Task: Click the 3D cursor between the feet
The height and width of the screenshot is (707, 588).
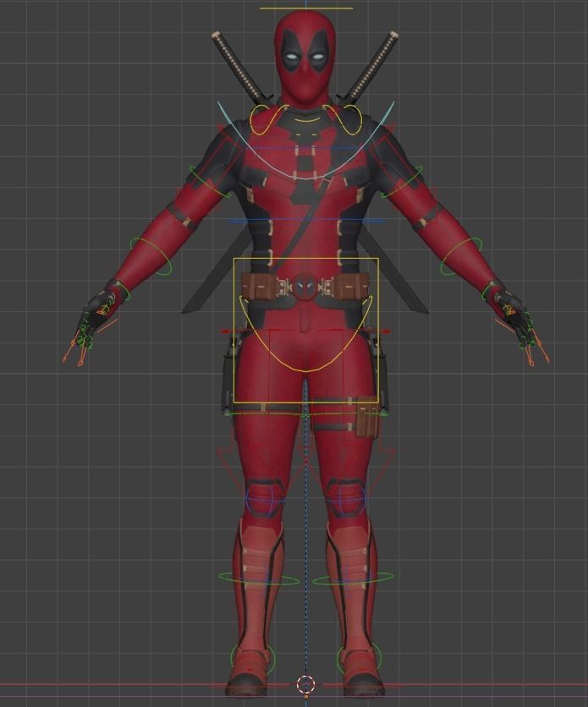Action: coord(305,684)
